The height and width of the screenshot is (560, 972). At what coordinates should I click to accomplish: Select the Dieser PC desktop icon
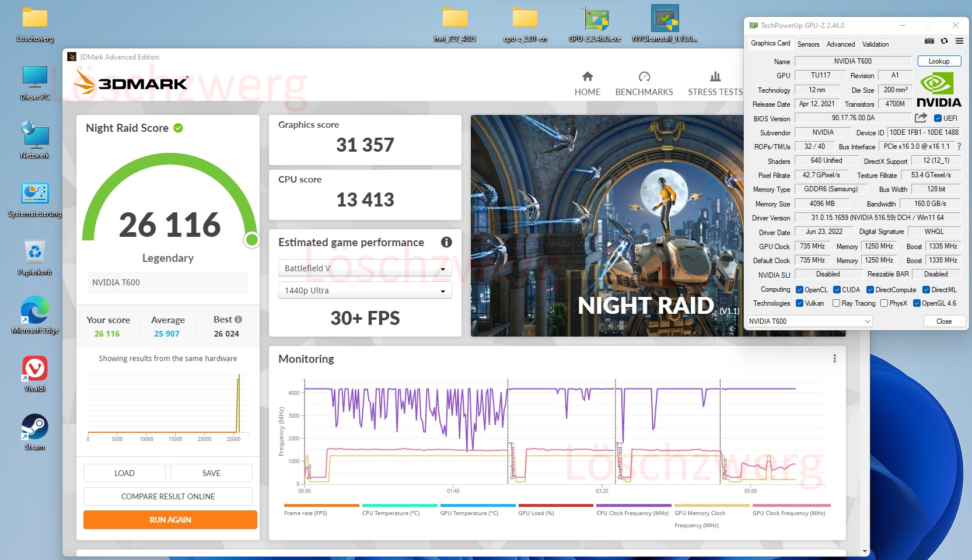(x=35, y=83)
